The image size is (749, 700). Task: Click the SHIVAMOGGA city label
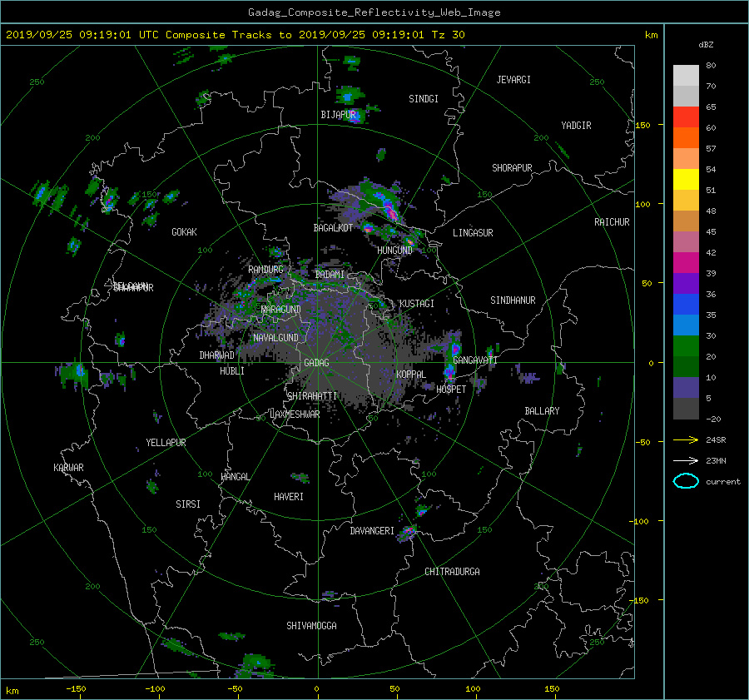(x=311, y=625)
